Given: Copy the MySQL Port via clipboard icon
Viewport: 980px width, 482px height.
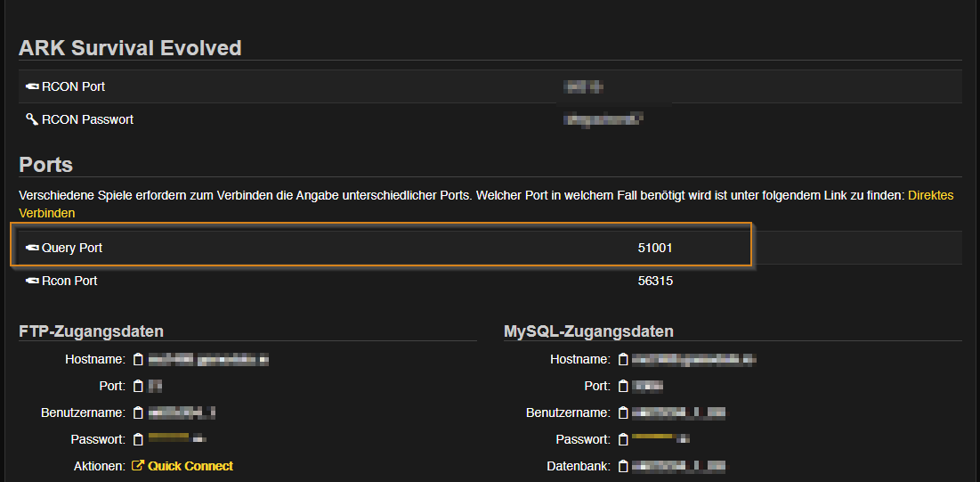Looking at the screenshot, I should (622, 387).
